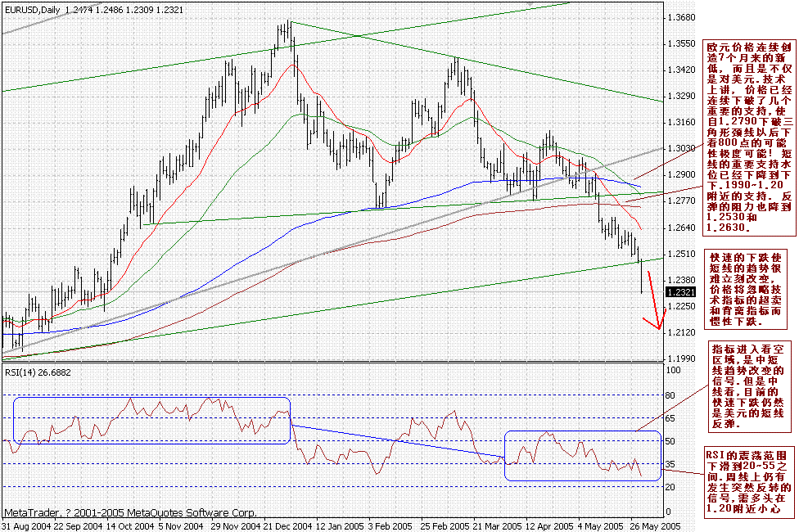
Task: Click the RSI scale value 20
Action: [670, 487]
